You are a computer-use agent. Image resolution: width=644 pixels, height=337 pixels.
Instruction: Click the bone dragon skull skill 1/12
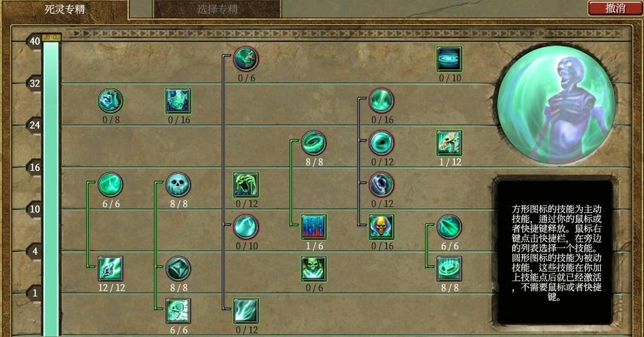[x=449, y=142]
